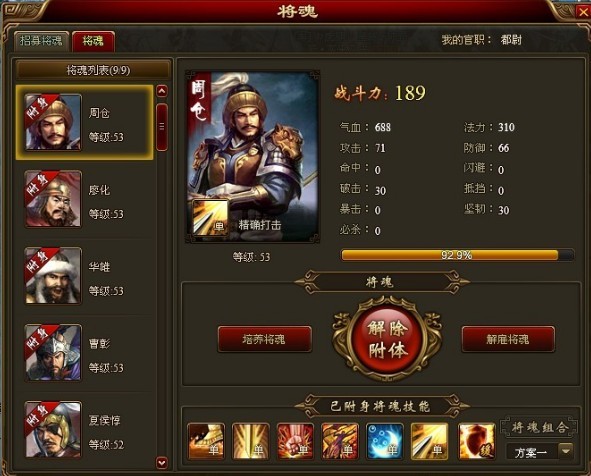The image size is (591, 476).
Task: Click the 解雇将魂 button
Action: pyautogui.click(x=508, y=339)
